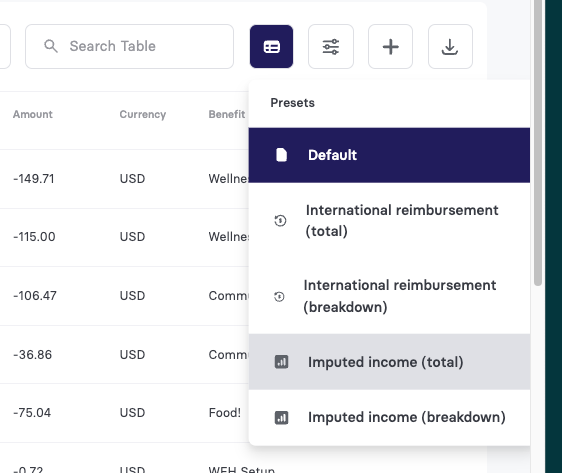
Task: Click the Benefit column header
Action: point(227,114)
